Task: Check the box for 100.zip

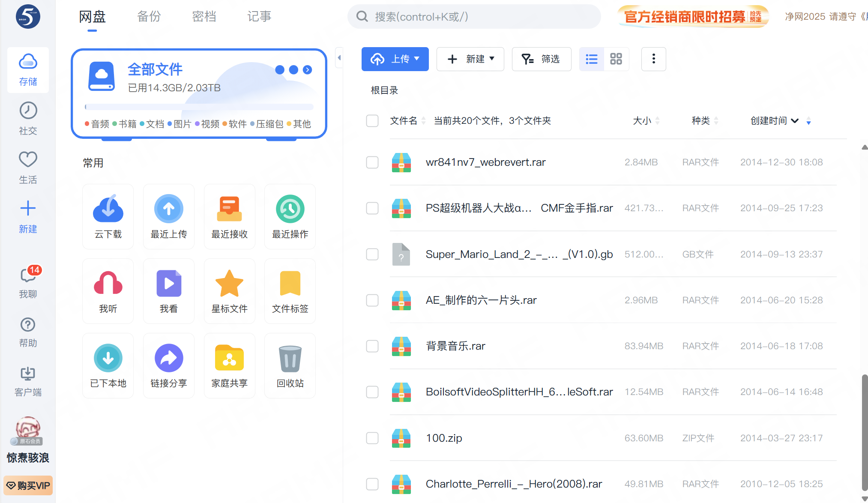Action: coord(372,438)
